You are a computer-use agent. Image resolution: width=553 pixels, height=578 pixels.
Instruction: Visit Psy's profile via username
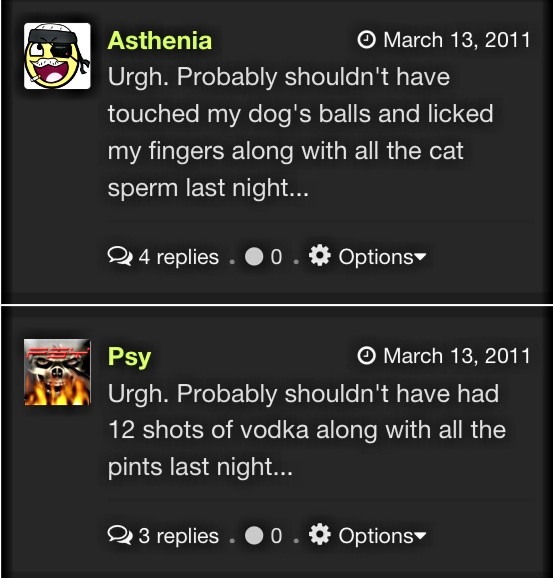click(x=129, y=357)
